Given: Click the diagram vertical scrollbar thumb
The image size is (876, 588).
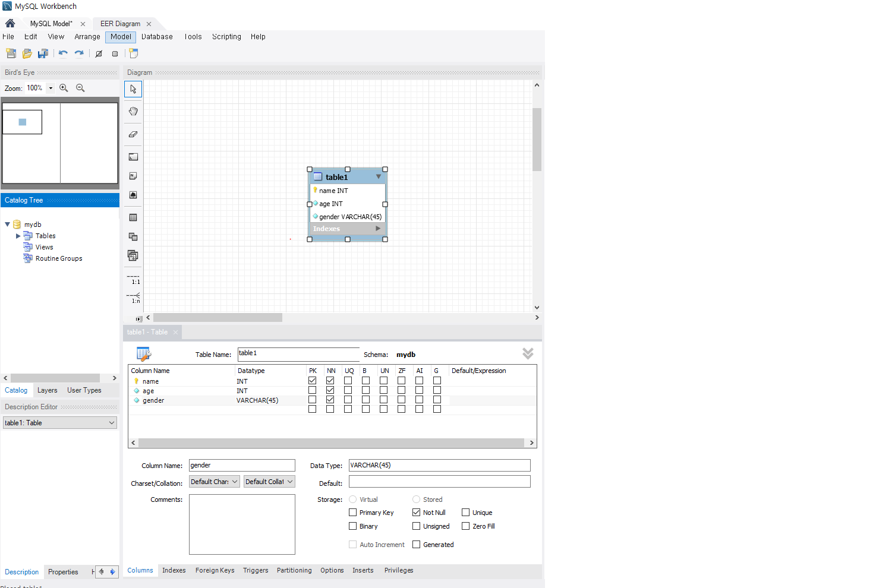Looking at the screenshot, I should pyautogui.click(x=537, y=140).
